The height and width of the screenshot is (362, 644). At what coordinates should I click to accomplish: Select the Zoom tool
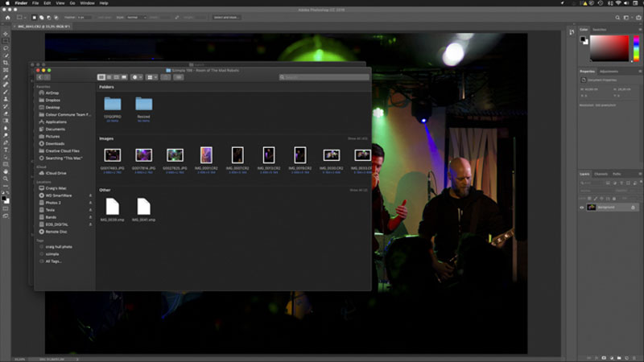point(6,179)
